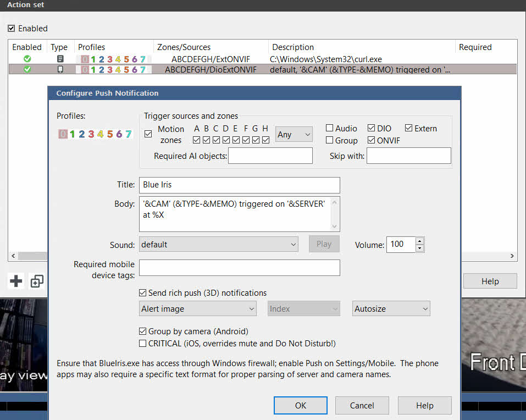Uncheck motion zone E
This screenshot has height=420, width=526.
[x=236, y=140]
